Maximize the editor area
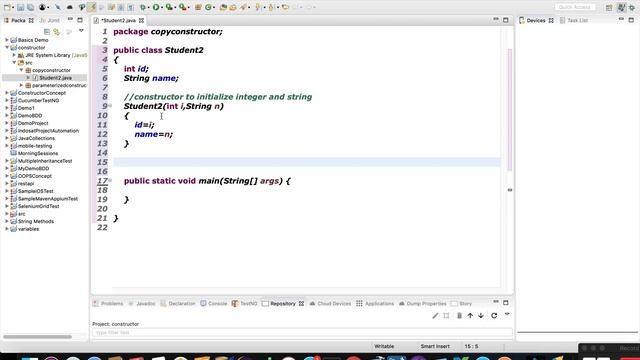640x360 pixels. (506, 20)
